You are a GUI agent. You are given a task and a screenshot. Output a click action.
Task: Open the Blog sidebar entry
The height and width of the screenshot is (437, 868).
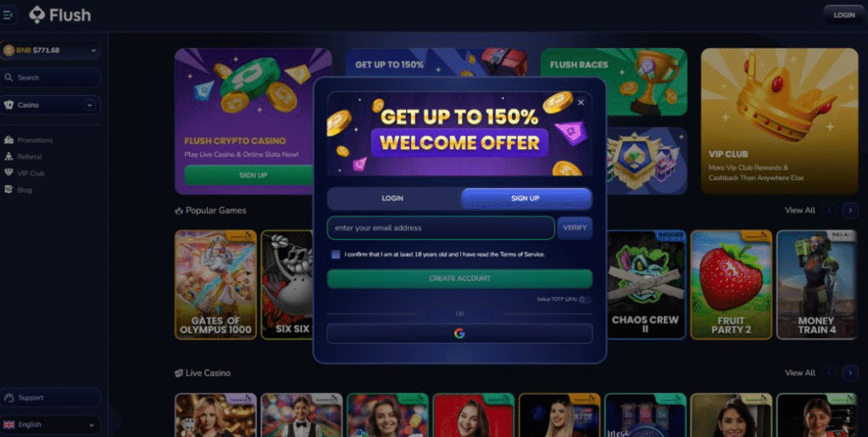point(24,190)
